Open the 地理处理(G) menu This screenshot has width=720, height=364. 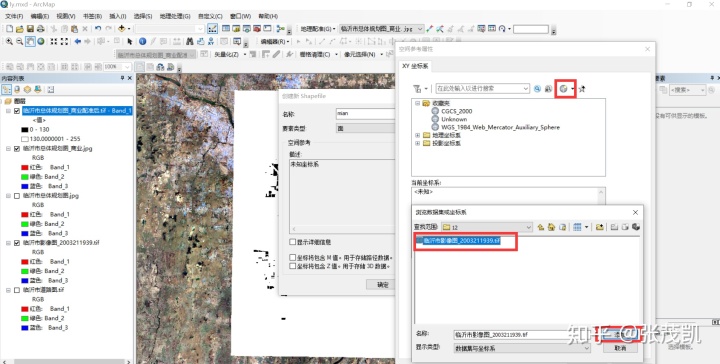pyautogui.click(x=175, y=16)
